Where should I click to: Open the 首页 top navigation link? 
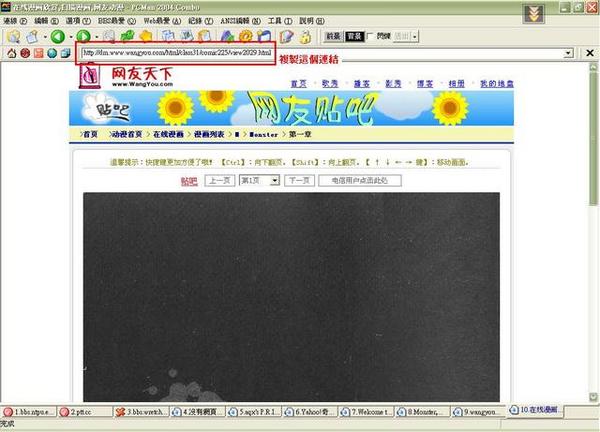point(299,83)
